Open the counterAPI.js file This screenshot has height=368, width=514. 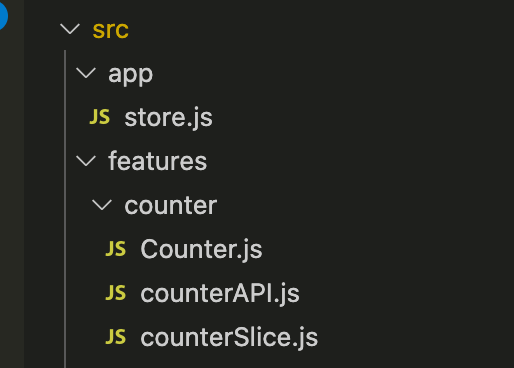pos(220,294)
